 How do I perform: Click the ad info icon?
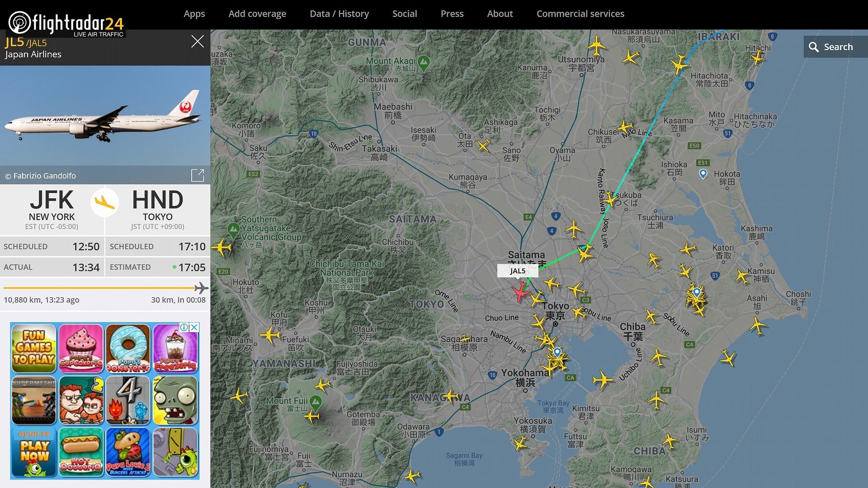pos(184,327)
